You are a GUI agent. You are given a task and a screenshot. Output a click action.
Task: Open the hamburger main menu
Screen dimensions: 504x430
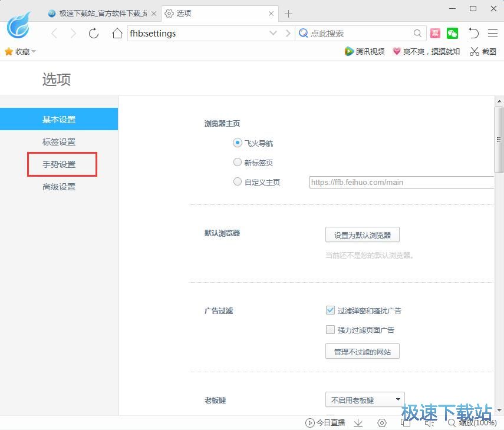(493, 33)
